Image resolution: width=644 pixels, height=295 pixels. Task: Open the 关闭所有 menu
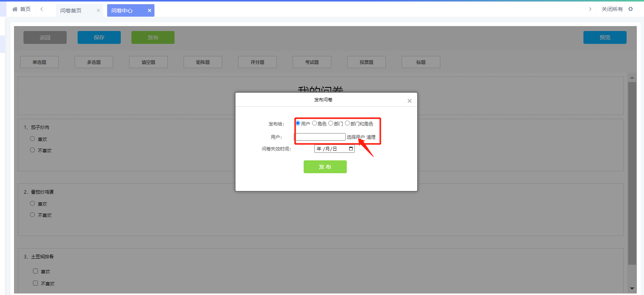612,9
